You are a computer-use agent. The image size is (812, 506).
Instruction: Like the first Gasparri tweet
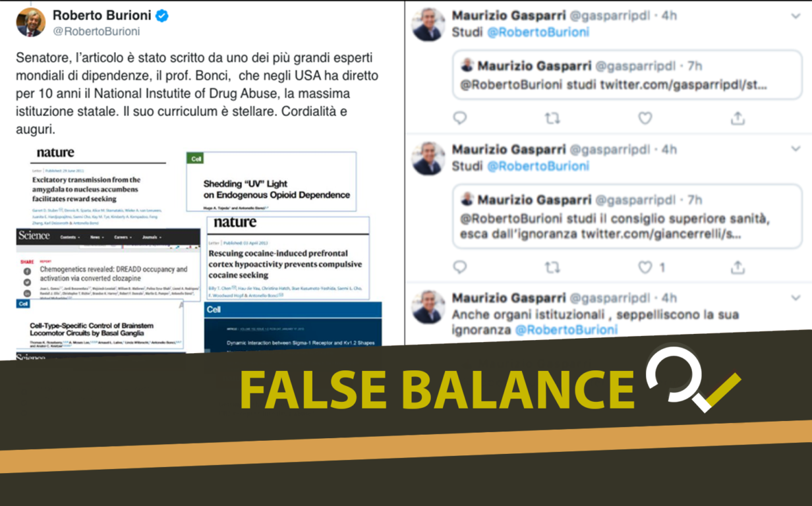tap(645, 118)
